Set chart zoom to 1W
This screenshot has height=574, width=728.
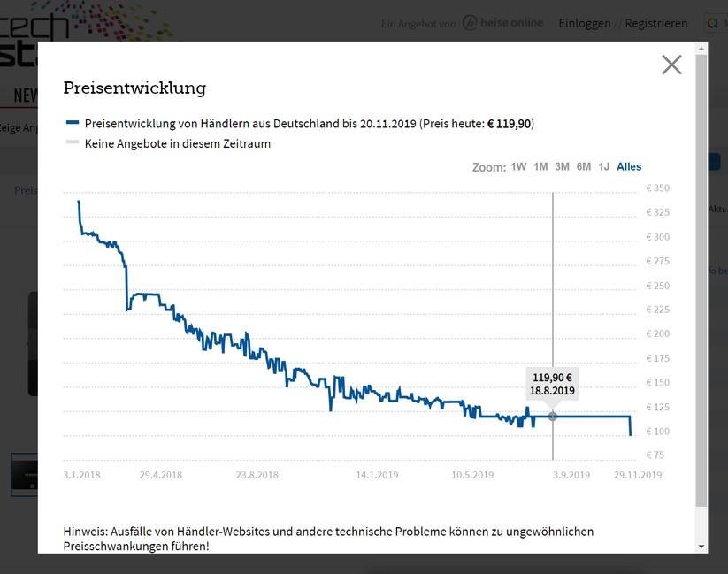click(518, 167)
